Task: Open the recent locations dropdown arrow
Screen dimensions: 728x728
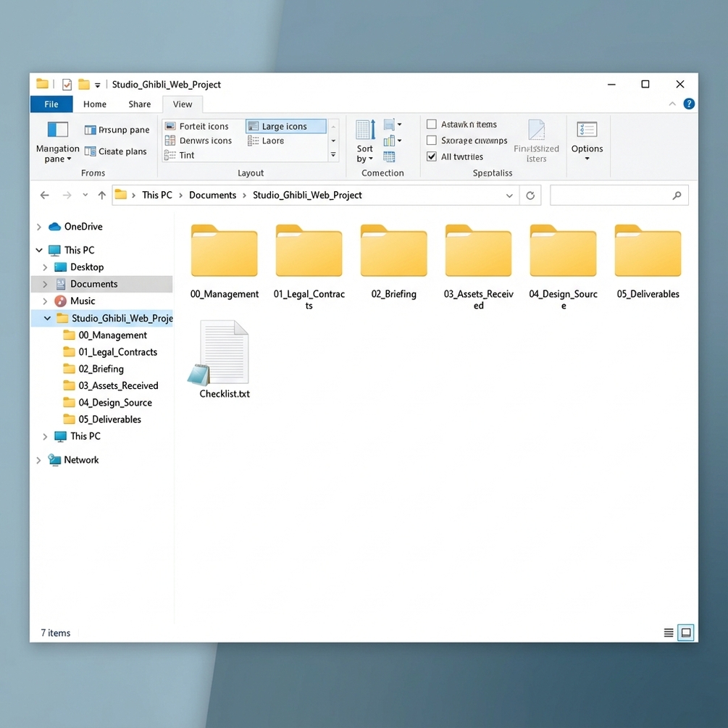Action: pyautogui.click(x=85, y=196)
